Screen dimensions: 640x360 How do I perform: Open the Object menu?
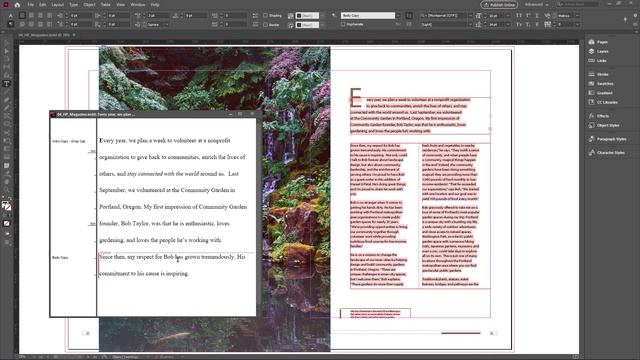click(89, 5)
